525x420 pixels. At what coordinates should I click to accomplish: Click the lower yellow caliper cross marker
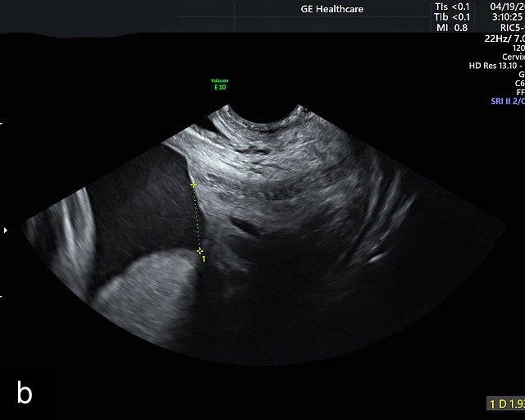point(199,250)
